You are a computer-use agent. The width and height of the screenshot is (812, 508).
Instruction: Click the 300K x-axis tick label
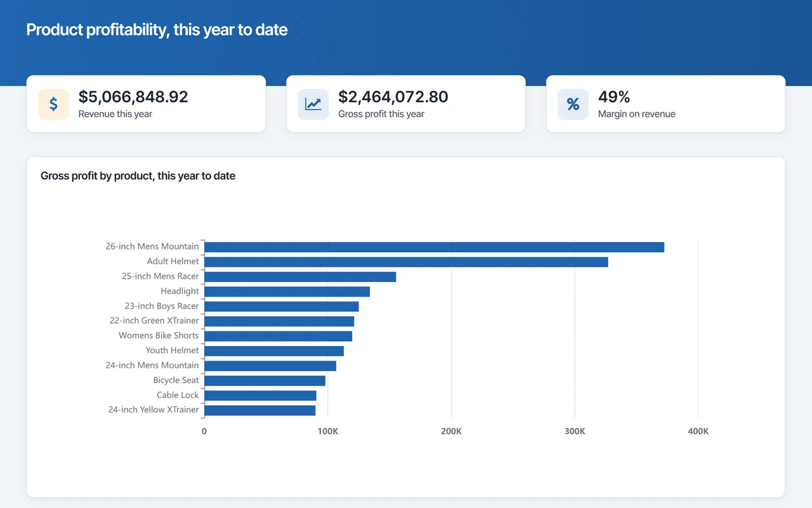pyautogui.click(x=575, y=432)
